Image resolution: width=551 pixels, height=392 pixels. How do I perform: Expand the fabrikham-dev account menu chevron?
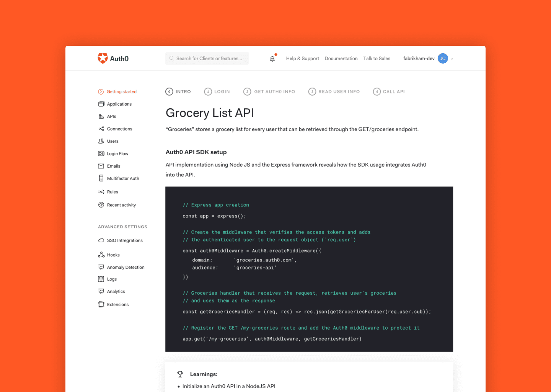[452, 59]
